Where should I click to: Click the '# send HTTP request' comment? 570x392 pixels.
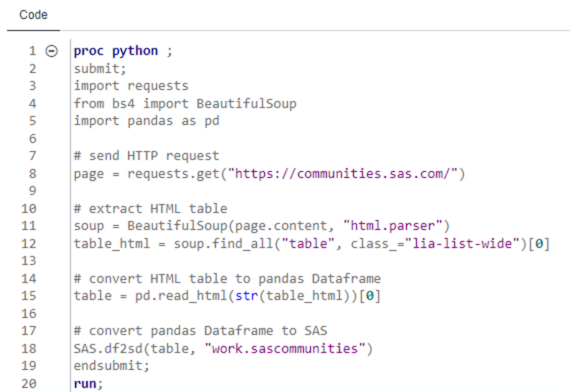[x=146, y=156]
